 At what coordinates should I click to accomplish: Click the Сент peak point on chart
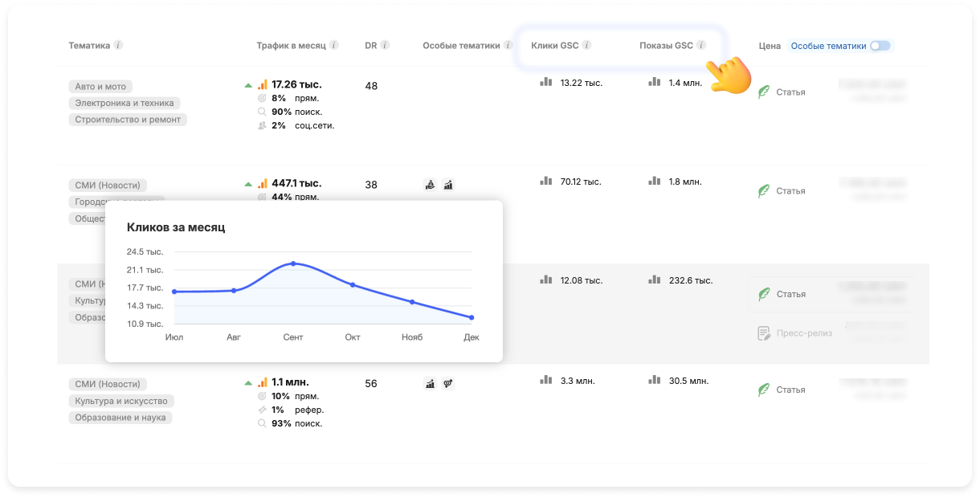point(293,263)
